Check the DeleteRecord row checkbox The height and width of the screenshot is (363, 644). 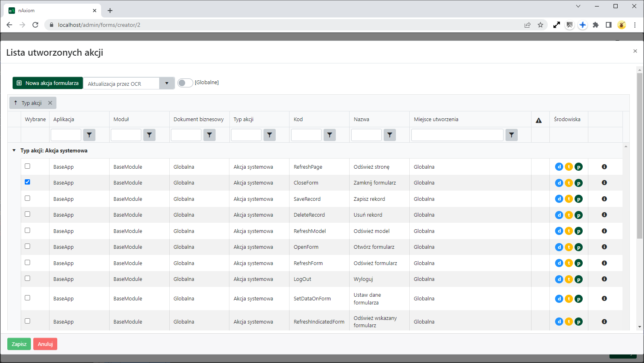(28, 214)
